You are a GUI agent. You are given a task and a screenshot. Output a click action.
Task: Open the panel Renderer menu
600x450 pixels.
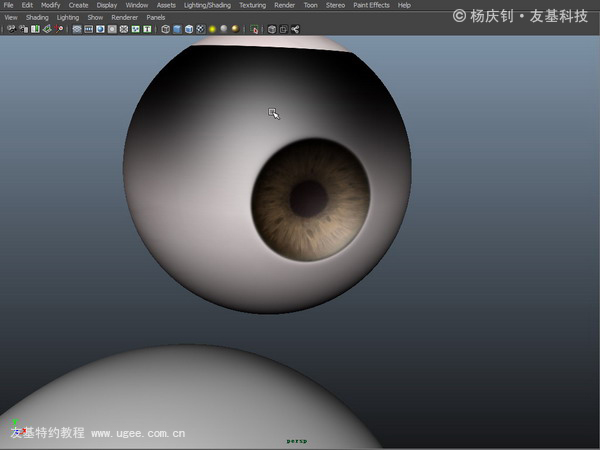pyautogui.click(x=124, y=18)
